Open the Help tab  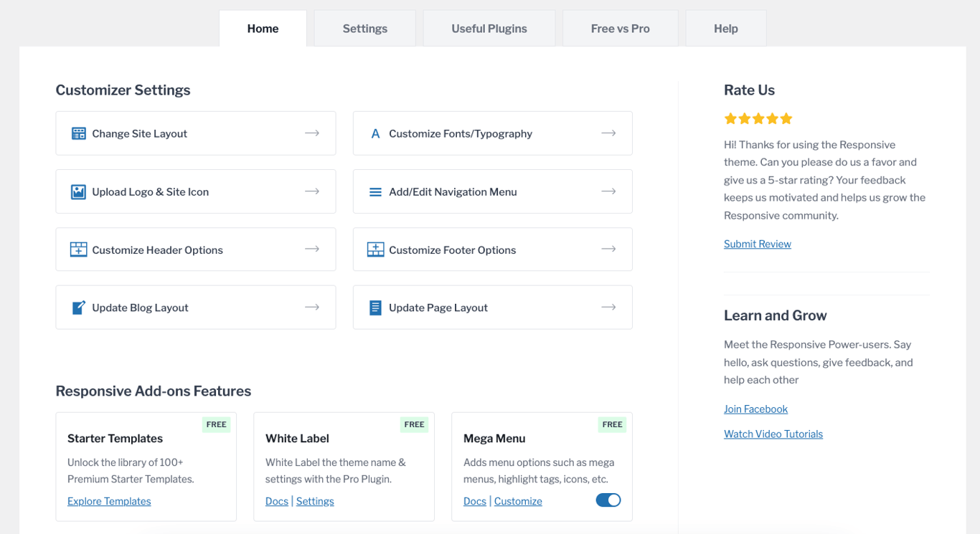725,28
